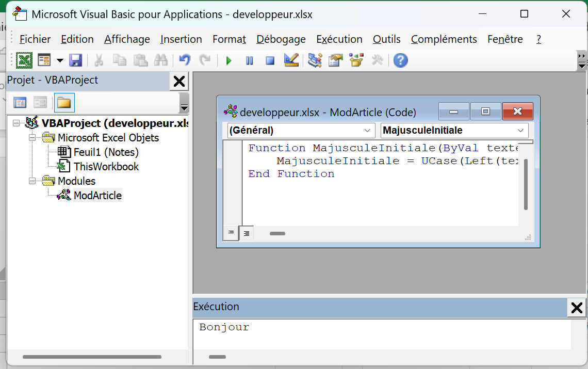Viewport: 588px width, 369px height.
Task: Select Feuil1 (Notes) sheet object
Action: tap(106, 152)
